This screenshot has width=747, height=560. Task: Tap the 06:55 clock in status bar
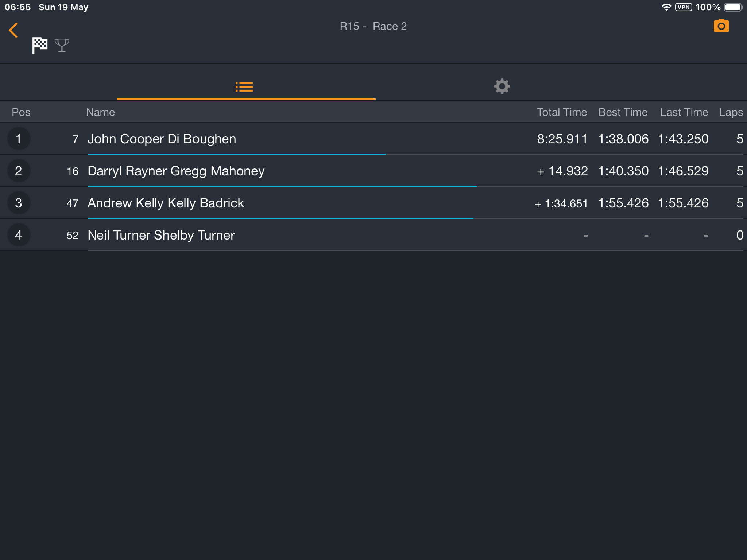tap(18, 7)
